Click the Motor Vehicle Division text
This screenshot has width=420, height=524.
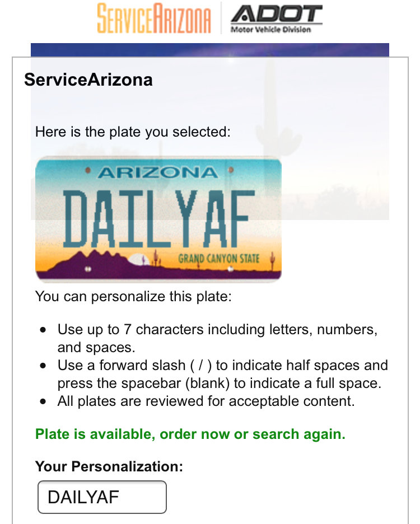coord(271,30)
